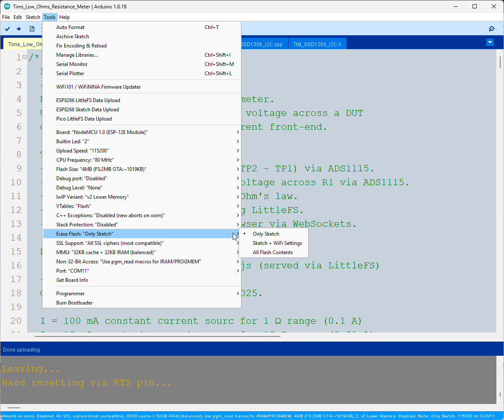
Task: Click Erase Flash "Only Sketch" entry
Action: pos(142,234)
